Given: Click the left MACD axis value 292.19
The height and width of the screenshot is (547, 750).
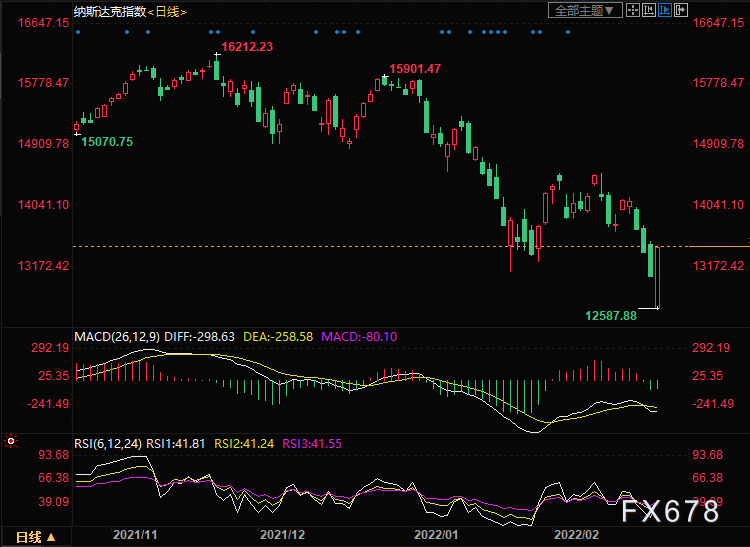Looking at the screenshot, I should [50, 348].
